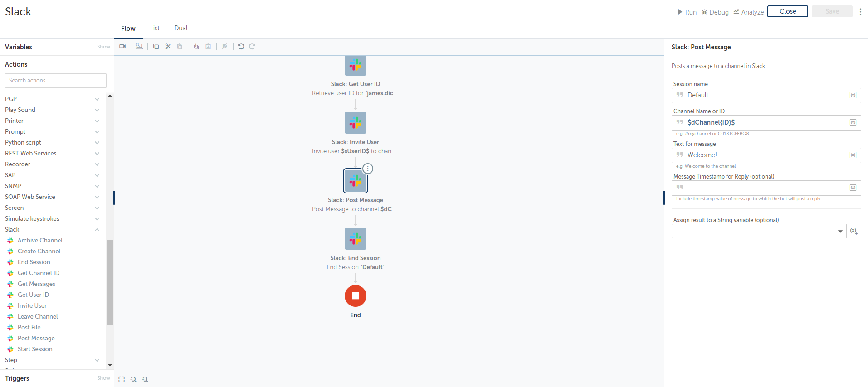Cut the selected action with scissors icon
868x387 pixels.
click(168, 46)
